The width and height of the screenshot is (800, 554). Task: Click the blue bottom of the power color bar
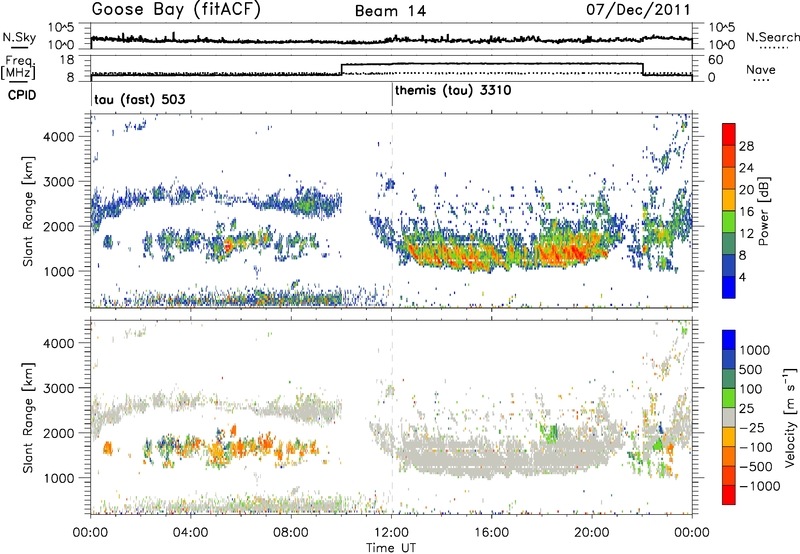(x=729, y=287)
